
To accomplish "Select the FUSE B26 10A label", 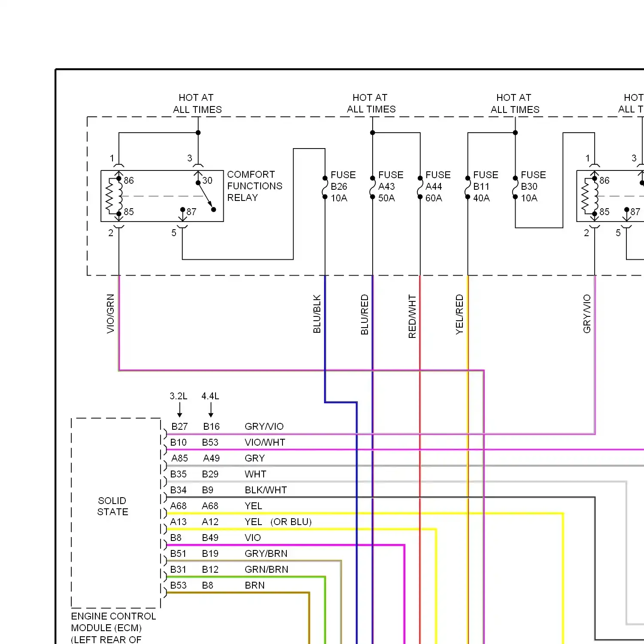I will click(x=343, y=186).
